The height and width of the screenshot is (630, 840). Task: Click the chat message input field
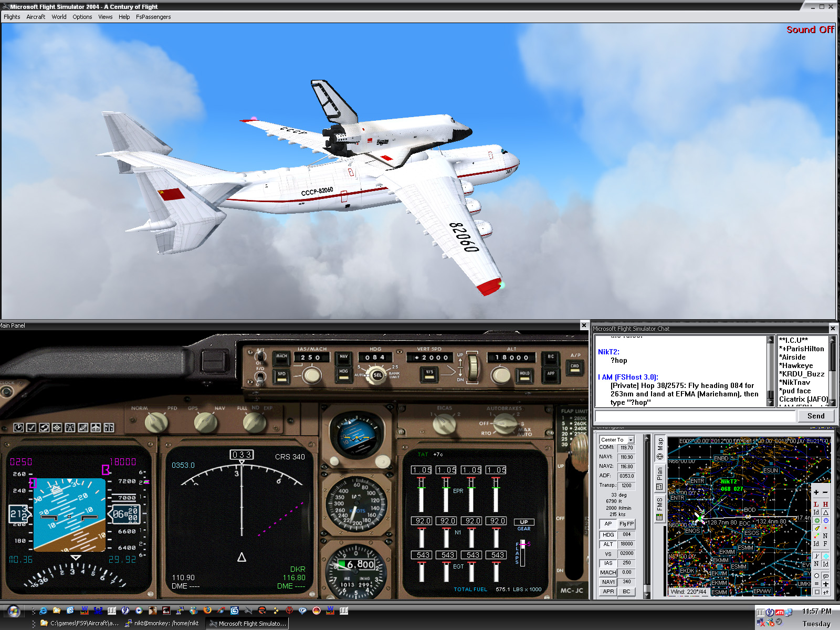pyautogui.click(x=695, y=416)
